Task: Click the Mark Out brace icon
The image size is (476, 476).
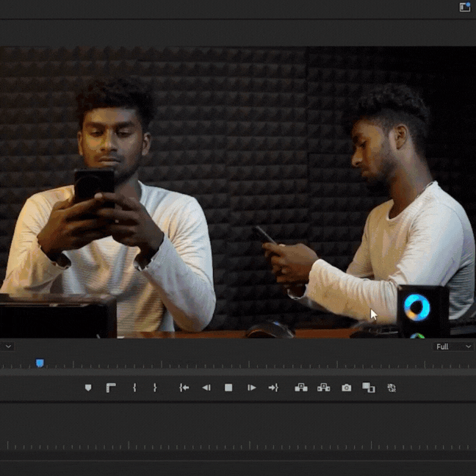Action: pos(155,387)
